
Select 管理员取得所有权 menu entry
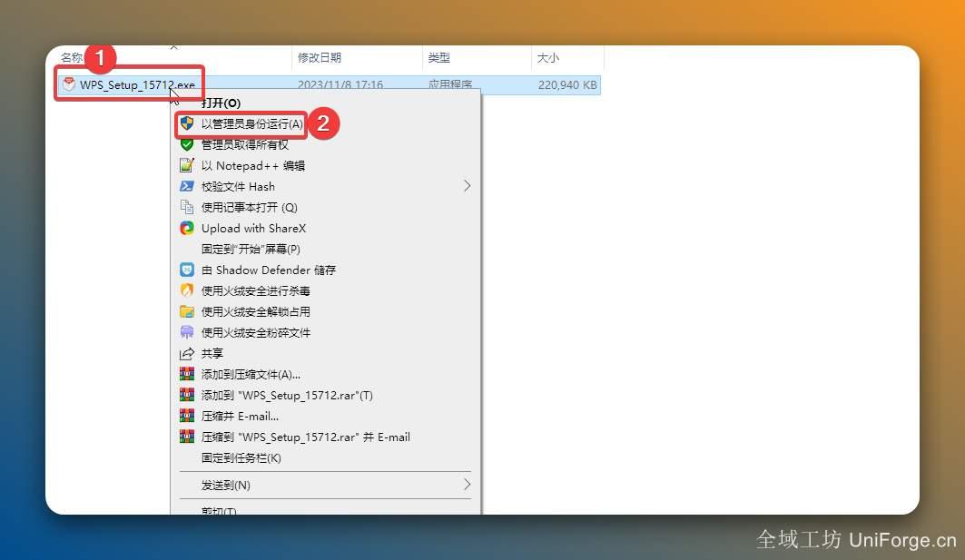[x=245, y=144]
